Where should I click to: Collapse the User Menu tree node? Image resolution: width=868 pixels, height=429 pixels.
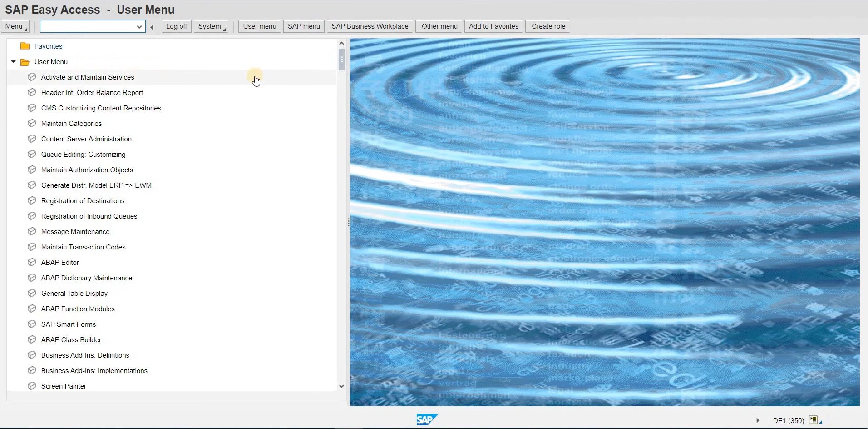pos(13,61)
